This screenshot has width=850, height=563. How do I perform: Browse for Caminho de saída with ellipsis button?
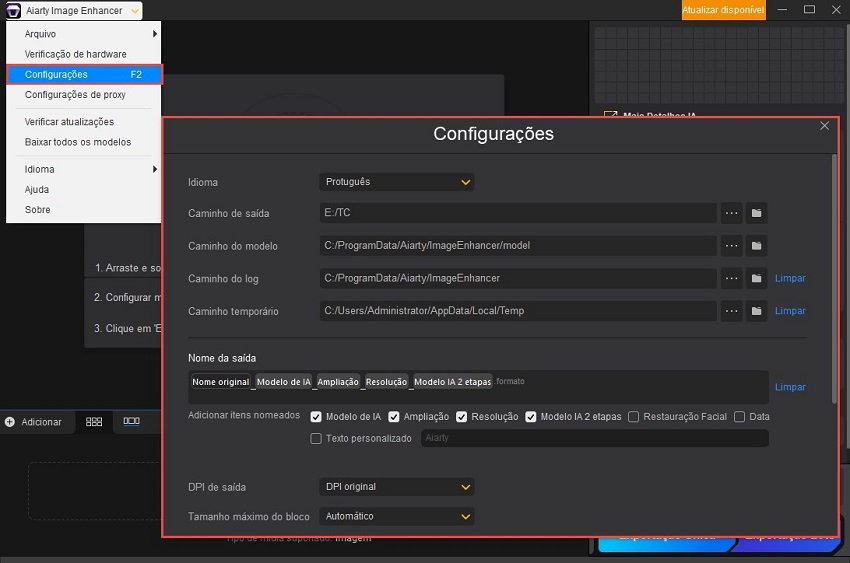pos(731,213)
